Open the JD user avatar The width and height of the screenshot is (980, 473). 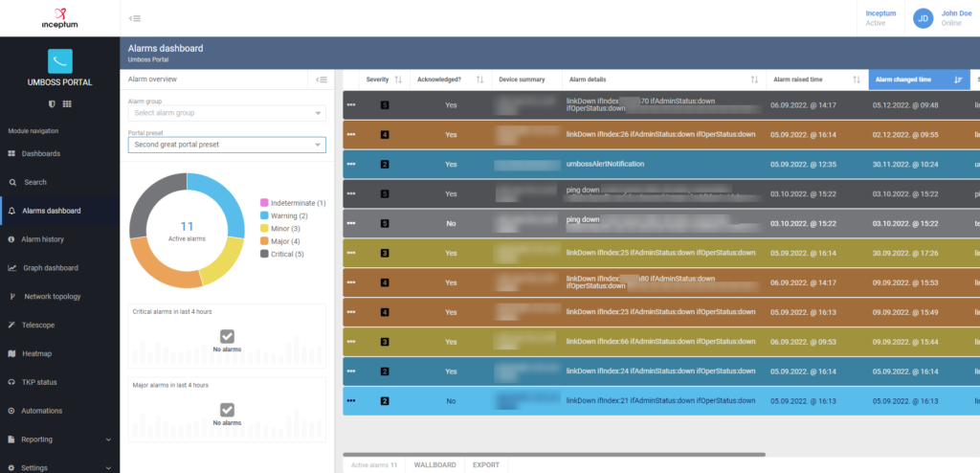pyautogui.click(x=924, y=18)
